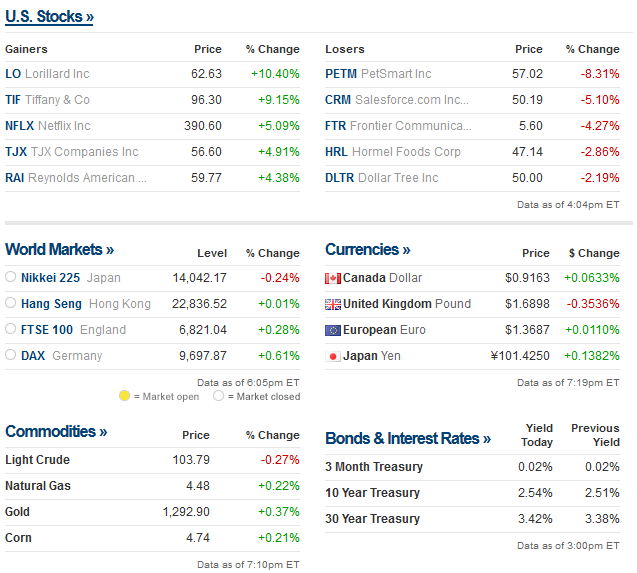The width and height of the screenshot is (637, 573).
Task: Click the Canada flag icon
Action: (x=333, y=278)
